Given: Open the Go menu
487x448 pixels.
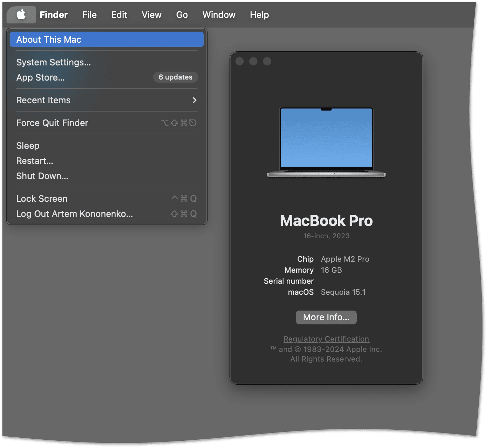Looking at the screenshot, I should coord(182,15).
